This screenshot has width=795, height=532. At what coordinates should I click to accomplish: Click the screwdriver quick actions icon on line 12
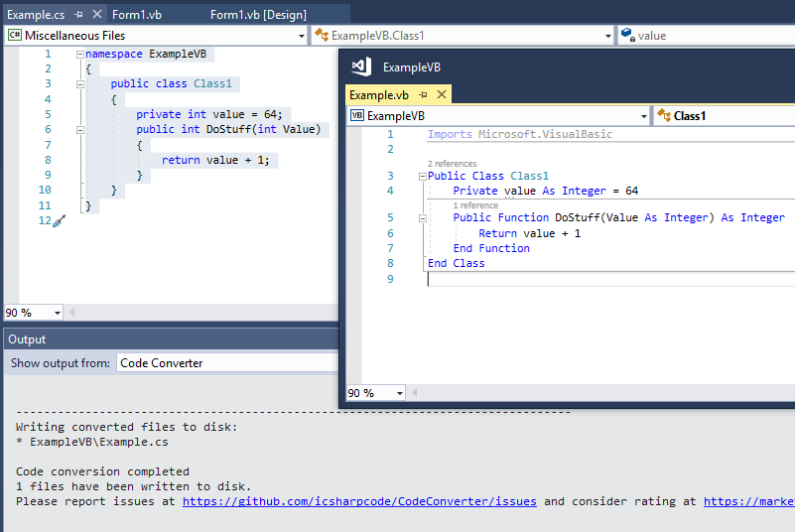point(60,221)
